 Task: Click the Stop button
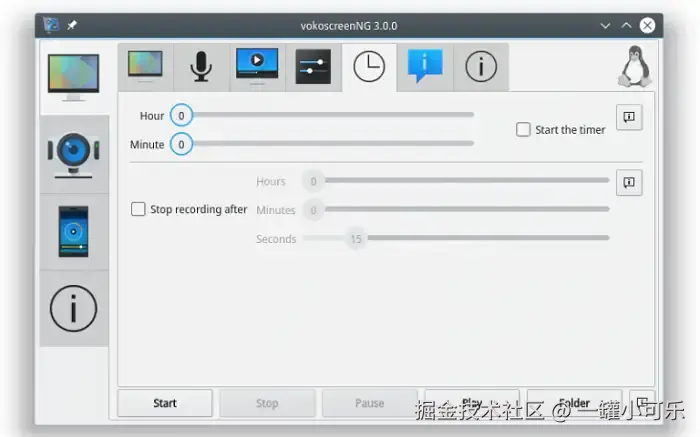click(x=267, y=403)
